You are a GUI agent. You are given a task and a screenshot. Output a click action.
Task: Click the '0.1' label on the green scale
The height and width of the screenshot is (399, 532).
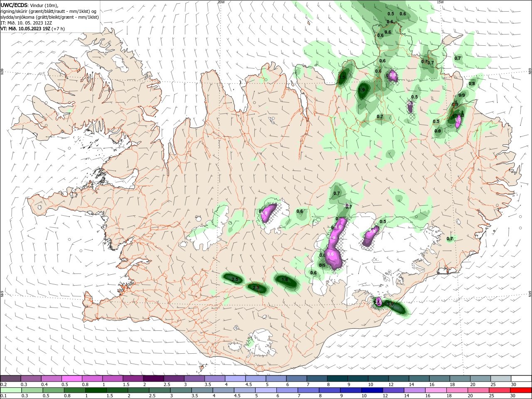click(x=3, y=396)
